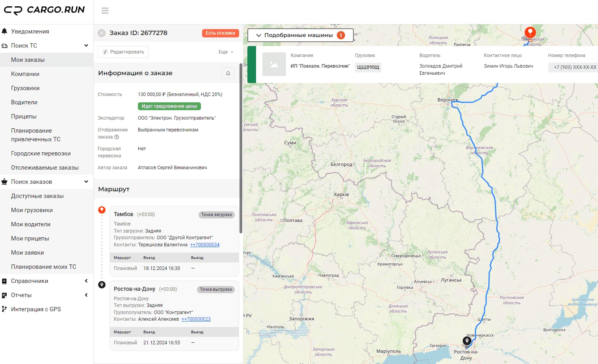Click the orange counter badge 1

341,35
